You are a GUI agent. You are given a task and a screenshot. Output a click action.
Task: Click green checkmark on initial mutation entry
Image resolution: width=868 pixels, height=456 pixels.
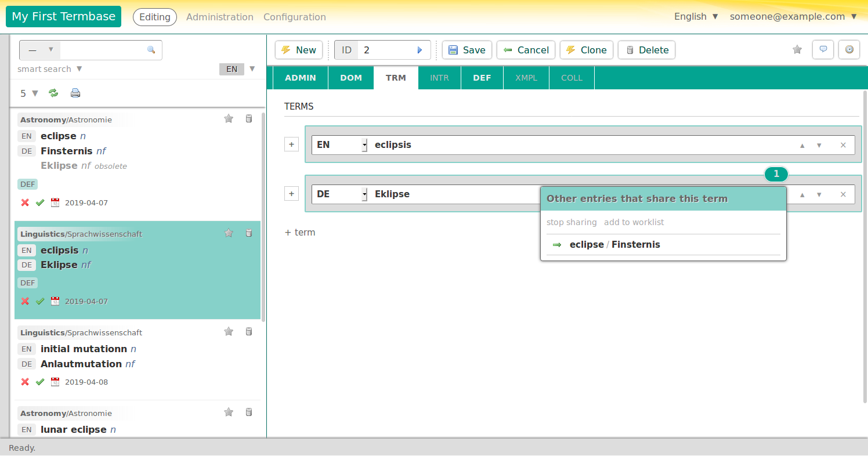click(40, 382)
